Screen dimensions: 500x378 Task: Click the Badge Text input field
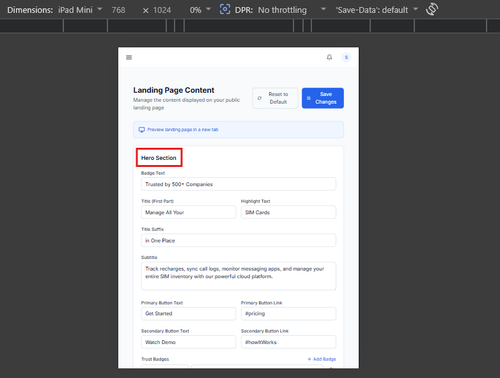[x=239, y=184]
